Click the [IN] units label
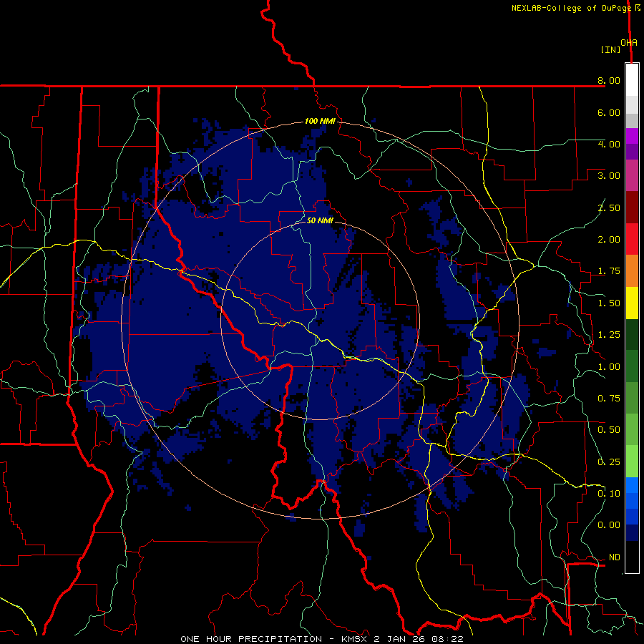 point(611,49)
